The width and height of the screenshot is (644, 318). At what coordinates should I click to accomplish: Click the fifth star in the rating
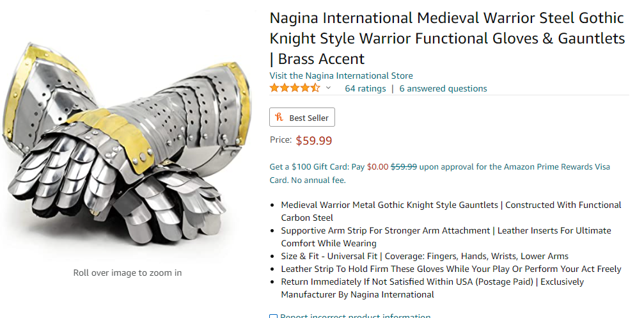click(315, 88)
